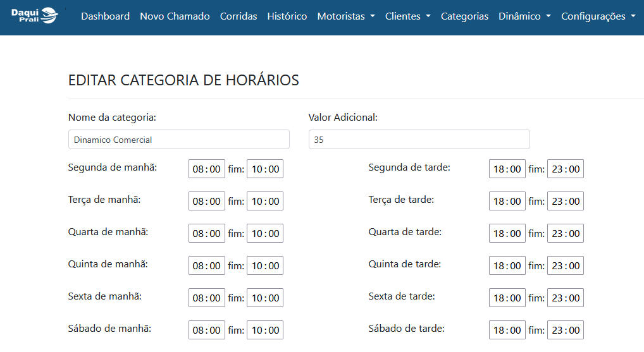644x352 pixels.
Task: Expand the Clientes dropdown menu
Action: (407, 16)
